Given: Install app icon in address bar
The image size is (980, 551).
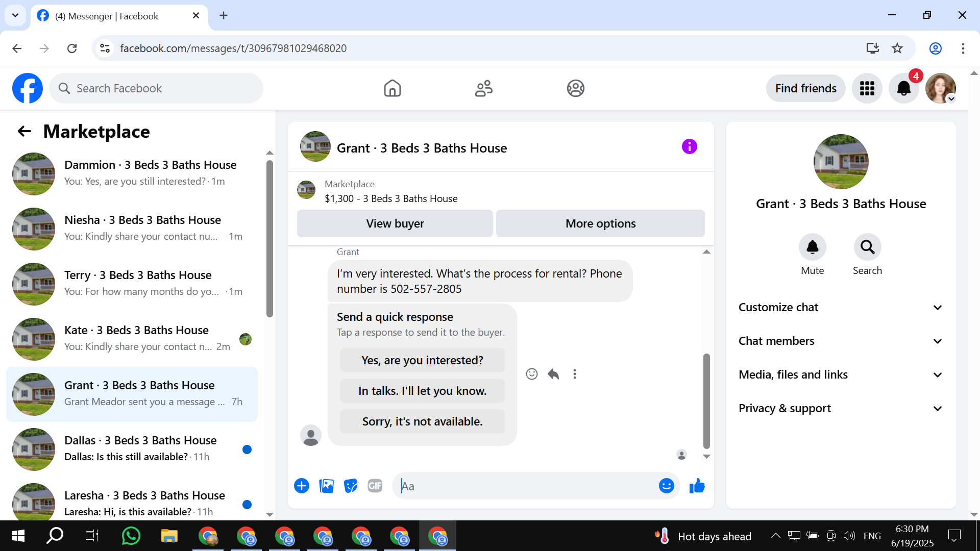Looking at the screenshot, I should coord(873,48).
